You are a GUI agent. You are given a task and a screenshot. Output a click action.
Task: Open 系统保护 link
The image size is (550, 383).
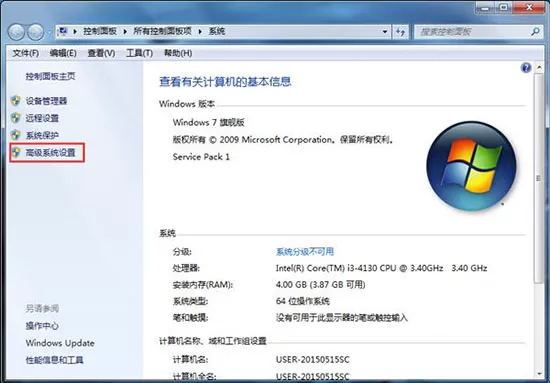[x=42, y=135]
